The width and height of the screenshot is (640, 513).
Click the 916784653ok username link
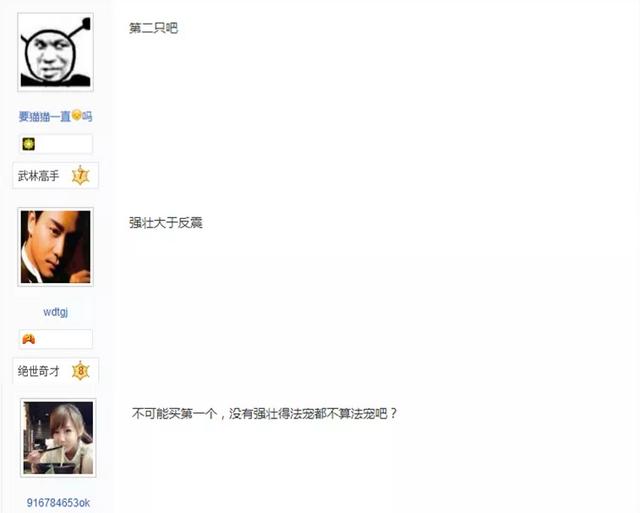(58, 503)
